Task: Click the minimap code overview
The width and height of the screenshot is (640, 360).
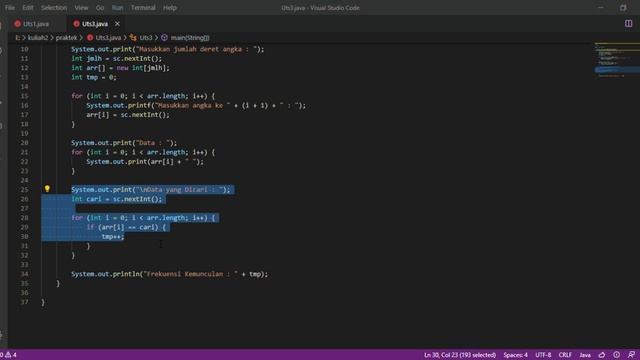Action: [x=617, y=60]
